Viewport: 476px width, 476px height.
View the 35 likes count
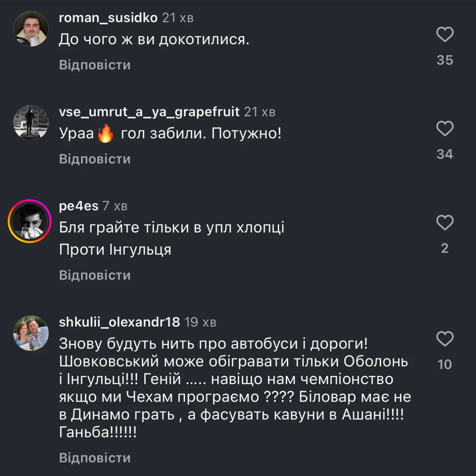(x=445, y=60)
